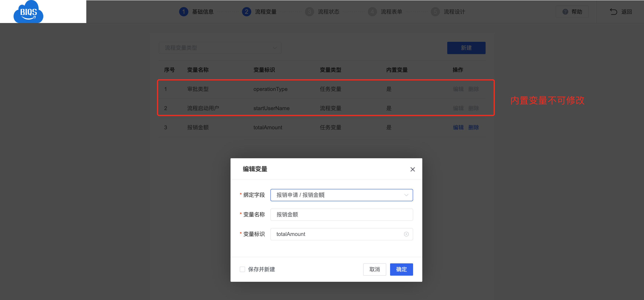Click 编辑 link for 报销金额 row
The width and height of the screenshot is (644, 300).
click(x=458, y=128)
